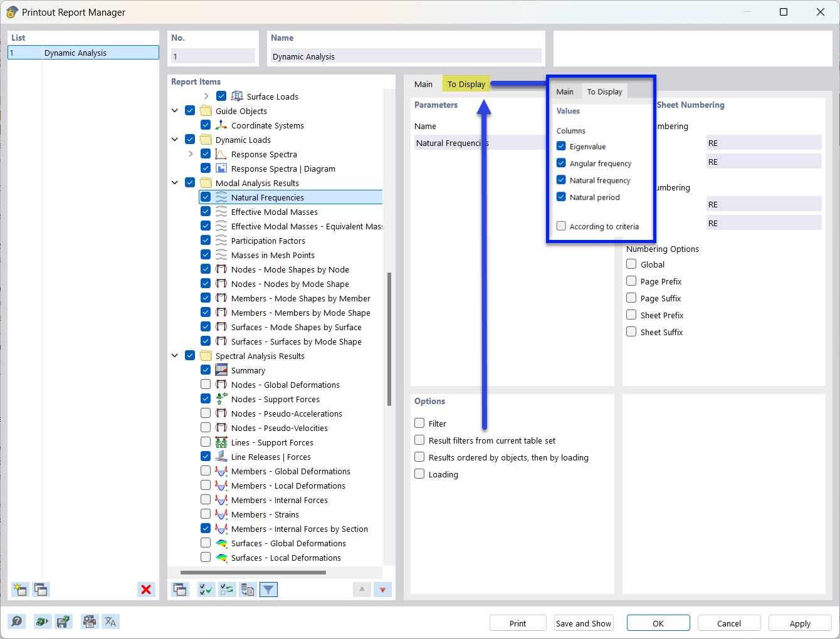
Task: Collapse the Spectral Analysis Results group
Action: point(175,355)
